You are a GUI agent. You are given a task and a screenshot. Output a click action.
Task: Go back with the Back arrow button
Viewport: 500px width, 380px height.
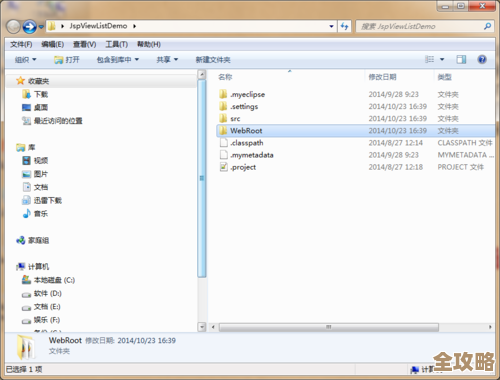coord(13,27)
